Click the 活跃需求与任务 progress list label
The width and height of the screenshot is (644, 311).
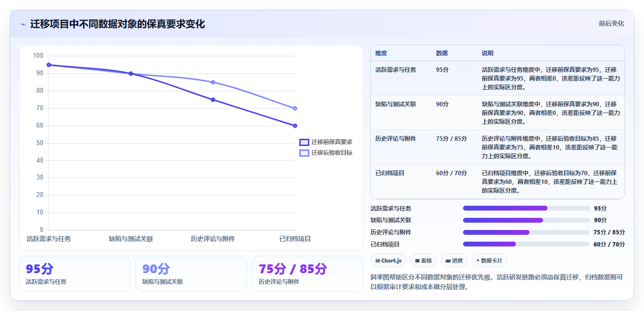point(391,208)
